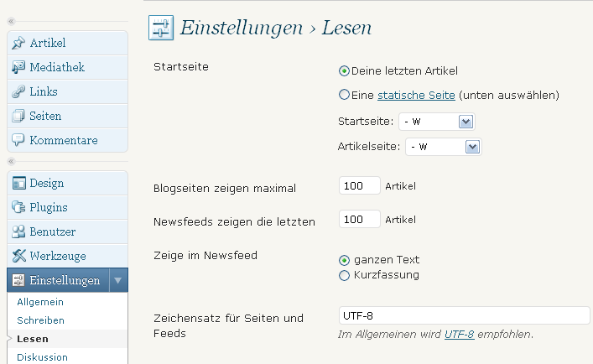Open the Diskussion settings submenu

42,357
